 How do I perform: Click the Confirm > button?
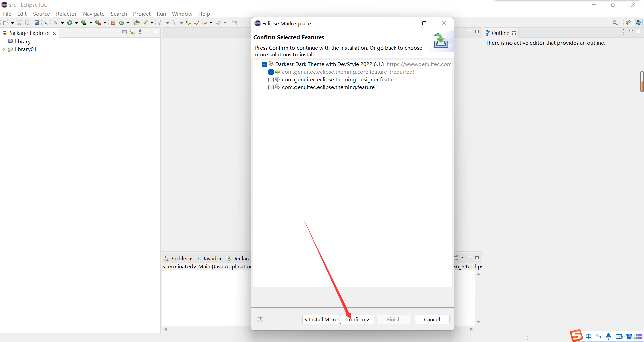tap(357, 319)
